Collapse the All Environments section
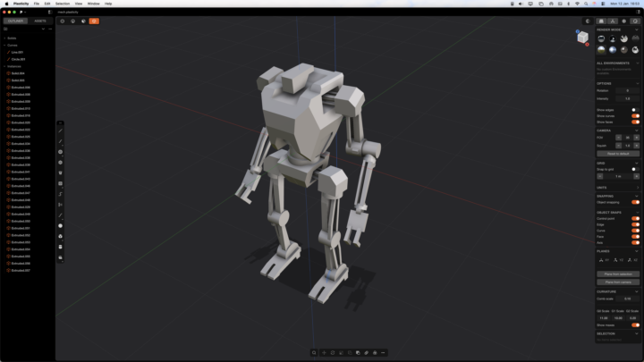The image size is (644, 362). (x=637, y=63)
